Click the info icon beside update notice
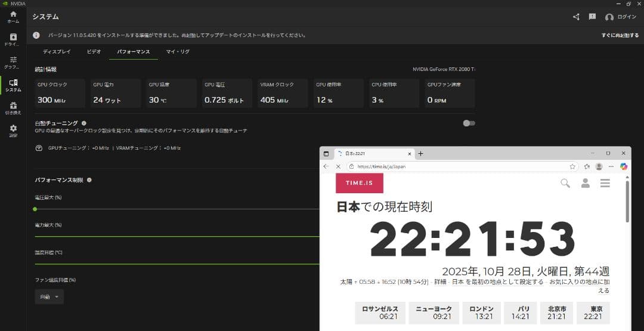This screenshot has width=644, height=331. [x=36, y=35]
